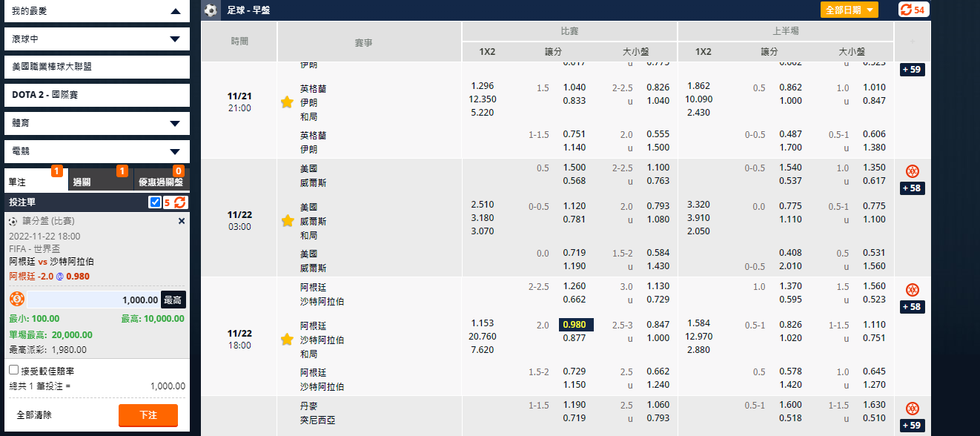Enable 接受較佳賠率 checkbox
This screenshot has width=980, height=436.
point(12,369)
